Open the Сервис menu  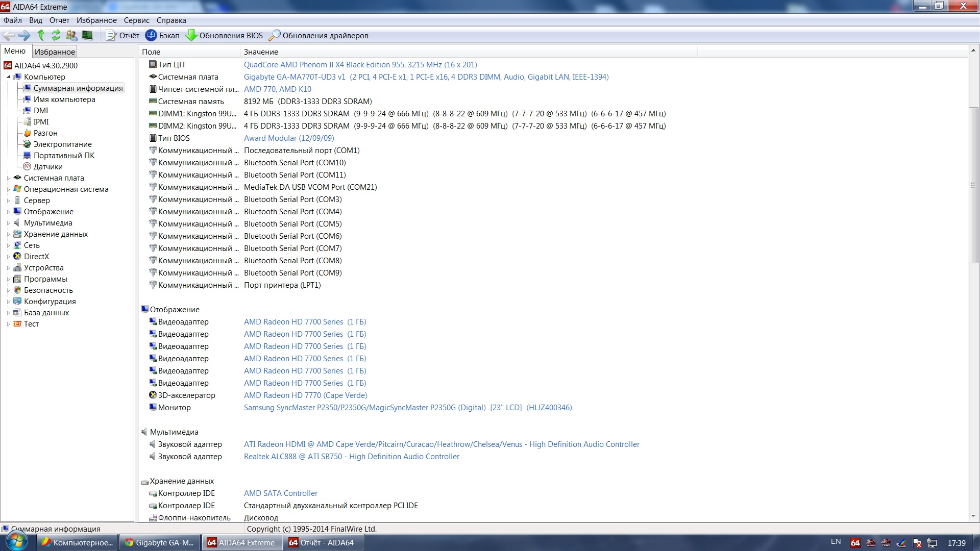point(136,20)
